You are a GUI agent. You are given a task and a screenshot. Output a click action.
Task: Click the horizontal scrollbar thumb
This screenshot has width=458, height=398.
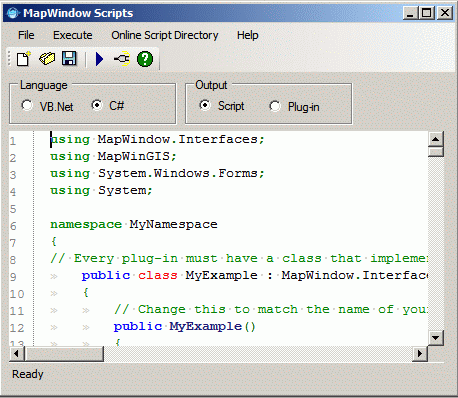[64, 353]
